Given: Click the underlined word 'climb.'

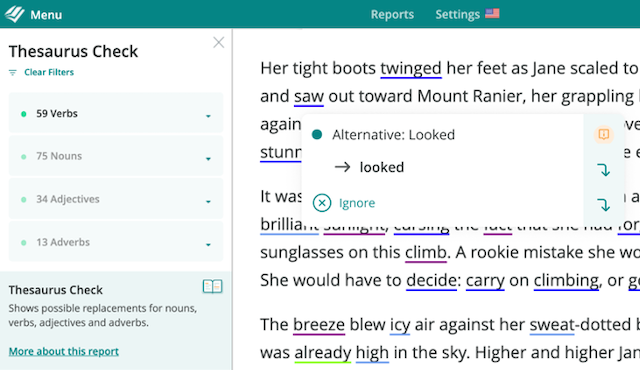Looking at the screenshot, I should pyautogui.click(x=425, y=253).
